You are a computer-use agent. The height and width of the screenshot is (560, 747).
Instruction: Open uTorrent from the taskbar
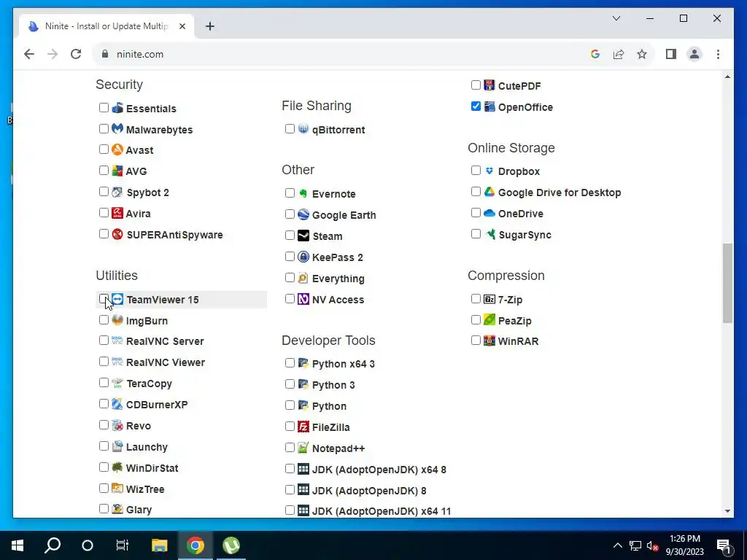231,545
